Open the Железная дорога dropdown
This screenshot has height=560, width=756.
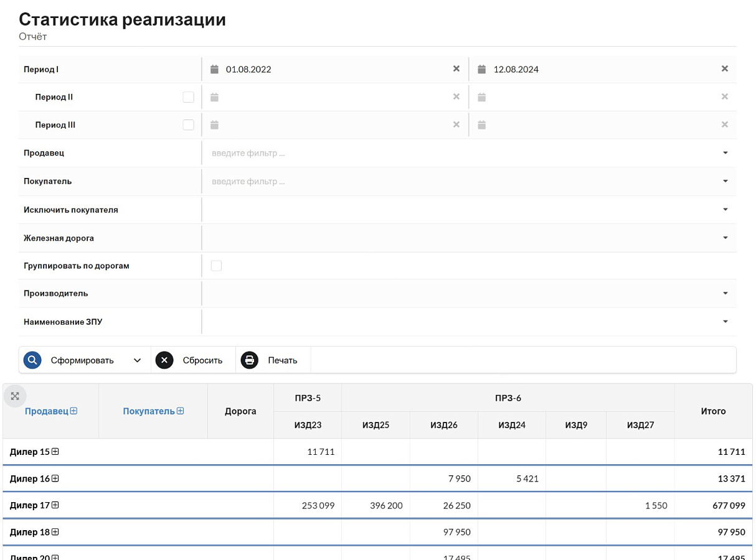pos(725,238)
